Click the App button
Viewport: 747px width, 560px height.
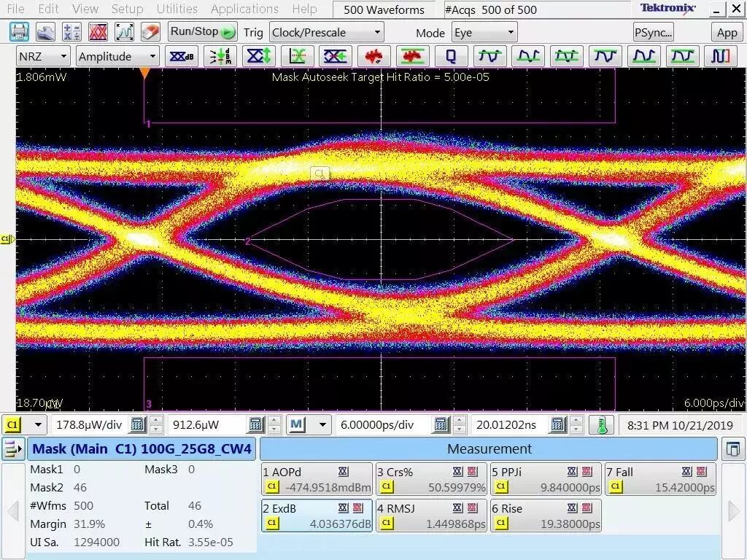click(727, 32)
